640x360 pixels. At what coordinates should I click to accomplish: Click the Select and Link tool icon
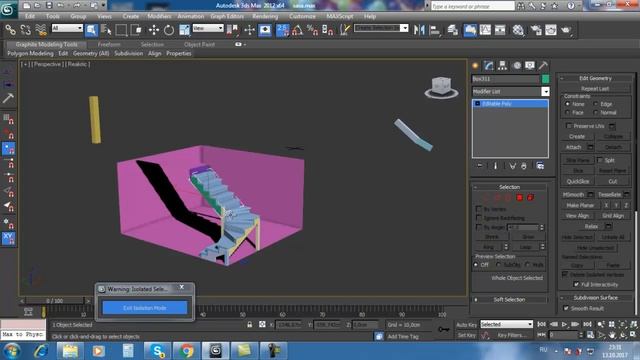[x=10, y=30]
